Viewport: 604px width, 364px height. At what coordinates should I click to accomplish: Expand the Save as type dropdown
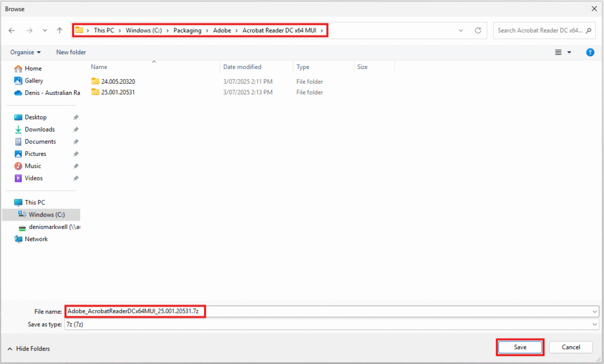(594, 324)
